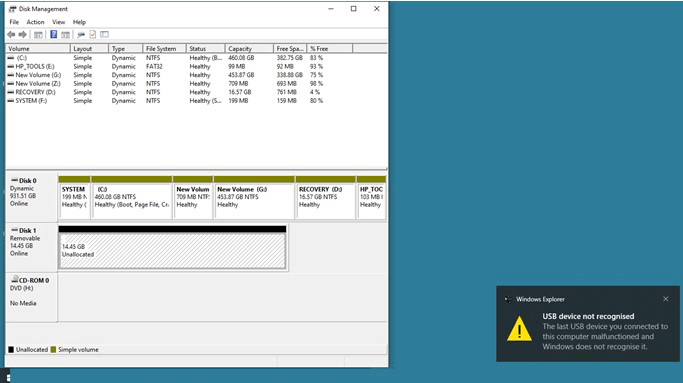Open the Action menu
This screenshot has height=383, width=683.
pyautogui.click(x=35, y=22)
